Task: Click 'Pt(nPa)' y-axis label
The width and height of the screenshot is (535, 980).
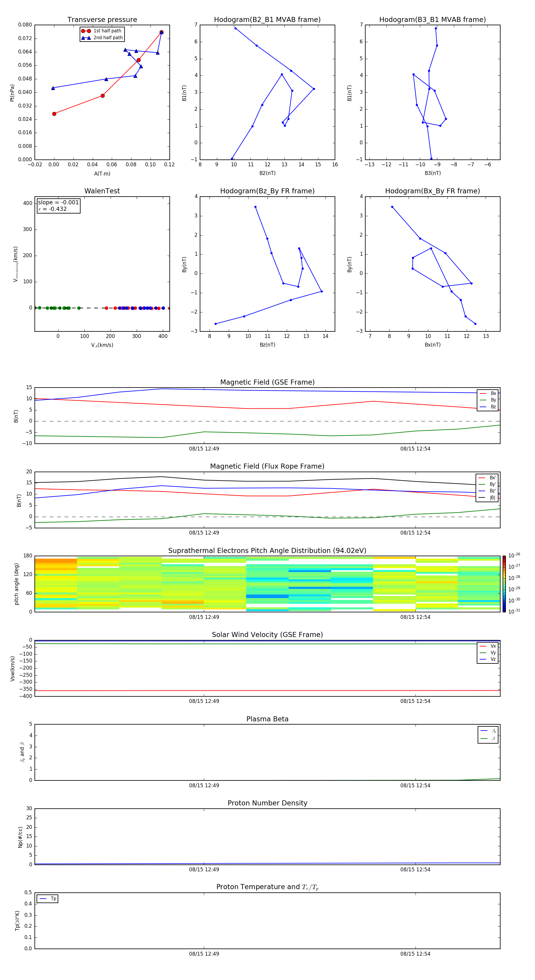Action: click(12, 92)
